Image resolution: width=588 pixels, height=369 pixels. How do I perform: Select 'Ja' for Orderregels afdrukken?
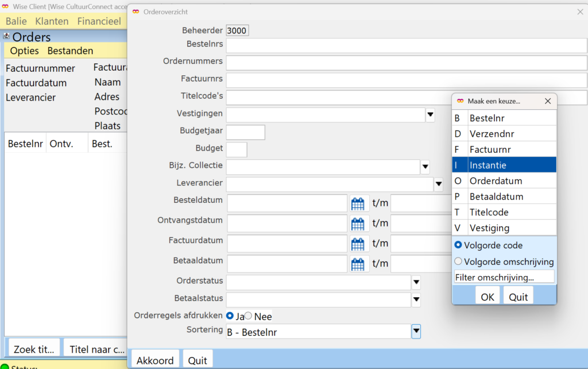230,316
